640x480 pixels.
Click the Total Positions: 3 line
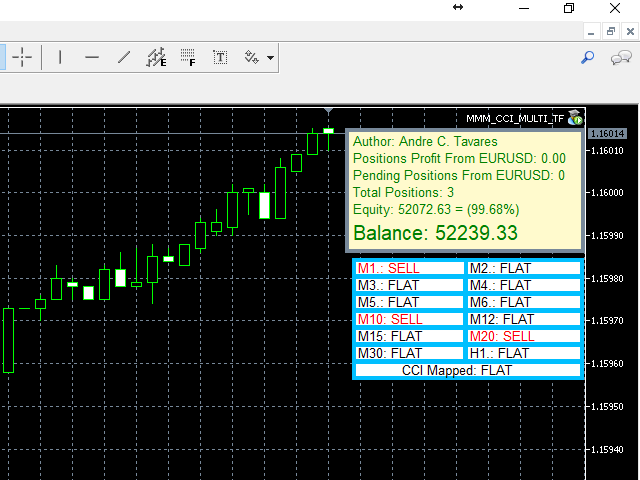pos(403,192)
